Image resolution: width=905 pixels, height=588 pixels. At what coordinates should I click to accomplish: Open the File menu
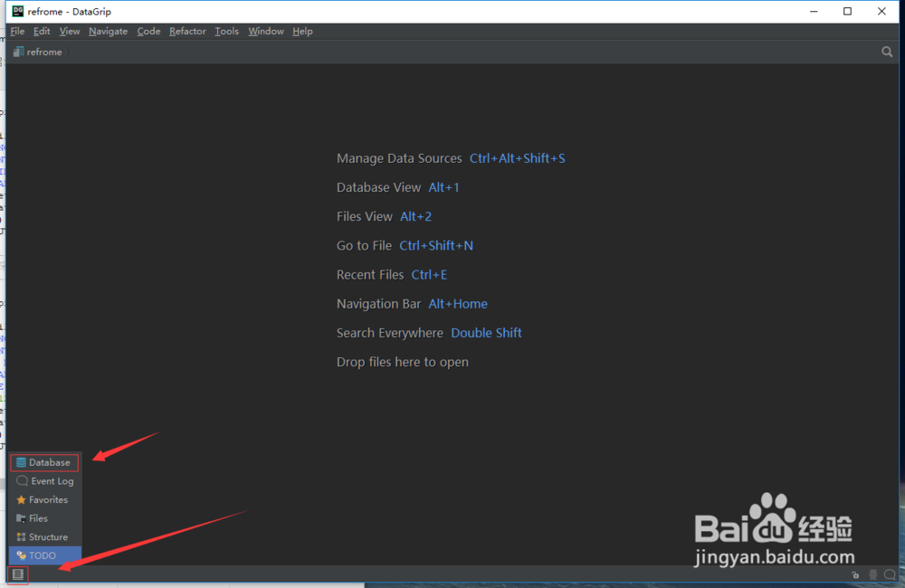point(17,31)
